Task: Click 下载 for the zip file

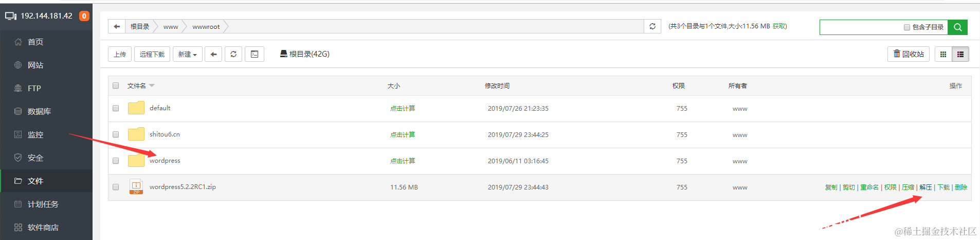Action: pyautogui.click(x=943, y=187)
